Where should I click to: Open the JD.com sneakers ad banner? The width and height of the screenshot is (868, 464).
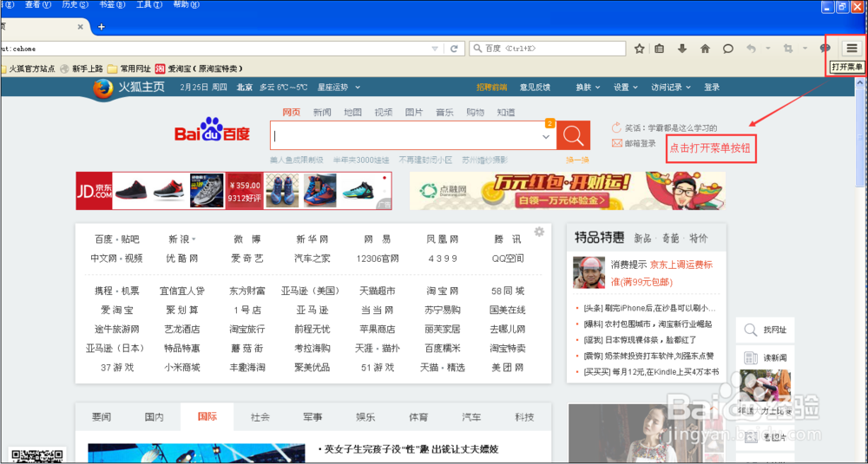233,191
